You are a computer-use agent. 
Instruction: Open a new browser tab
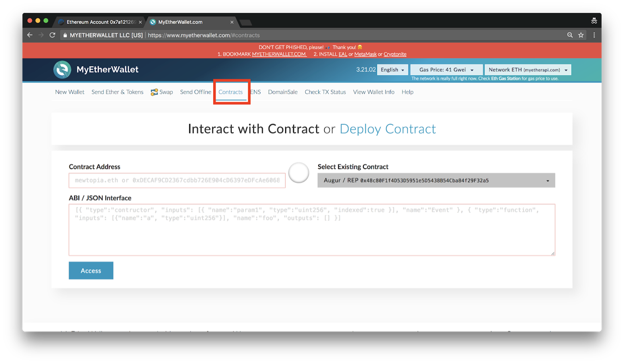[245, 23]
